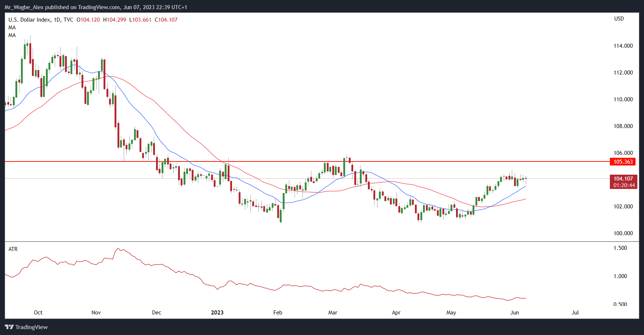Click the U.S. Dollar Index symbol title
This screenshot has width=644, height=335.
click(x=29, y=20)
